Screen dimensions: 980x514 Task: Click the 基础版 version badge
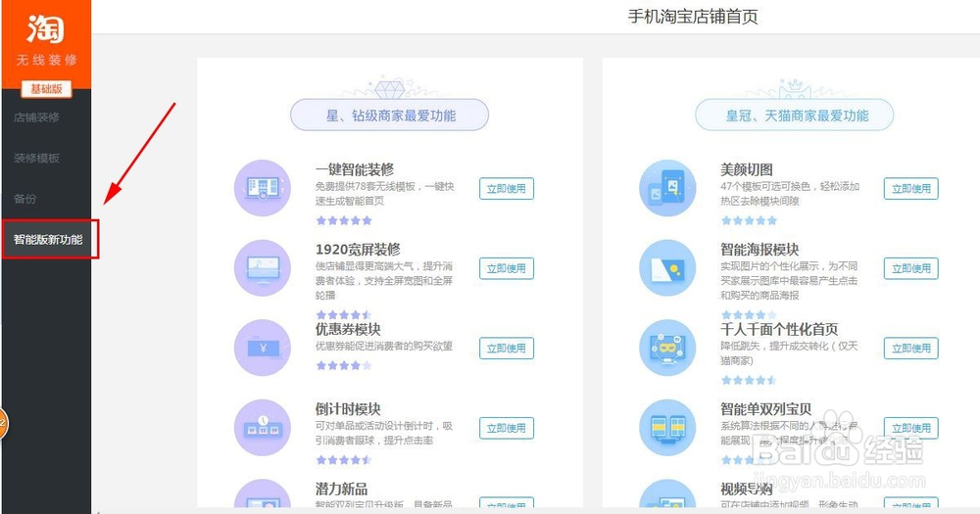(47, 89)
